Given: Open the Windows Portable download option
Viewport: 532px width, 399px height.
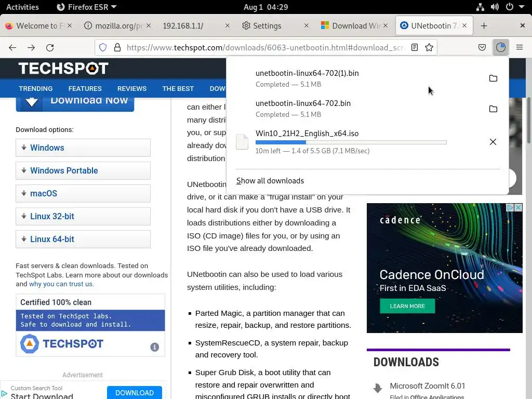Looking at the screenshot, I should point(83,170).
